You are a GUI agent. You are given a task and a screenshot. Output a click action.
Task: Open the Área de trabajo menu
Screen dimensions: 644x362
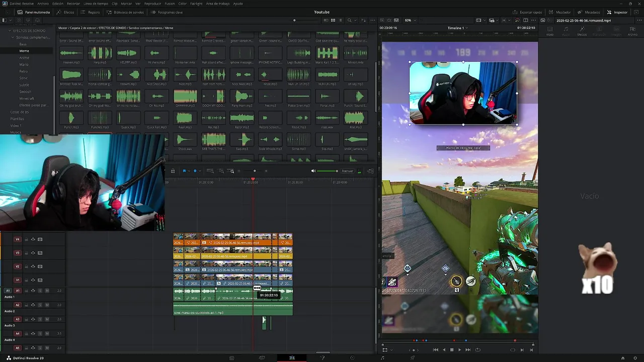click(x=218, y=4)
